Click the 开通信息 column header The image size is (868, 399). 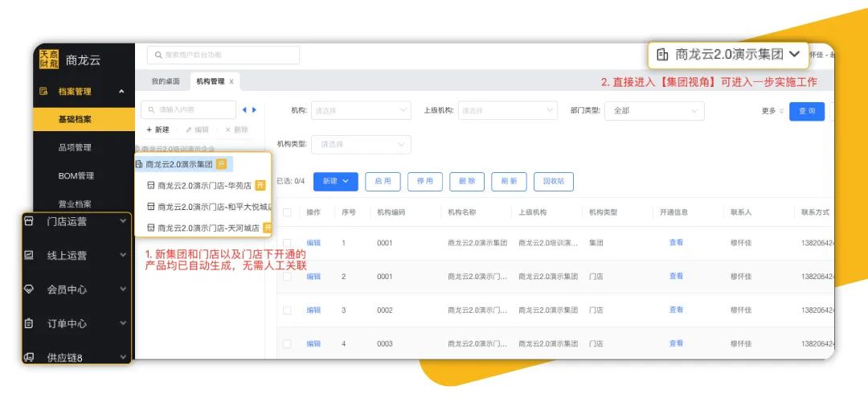click(674, 212)
